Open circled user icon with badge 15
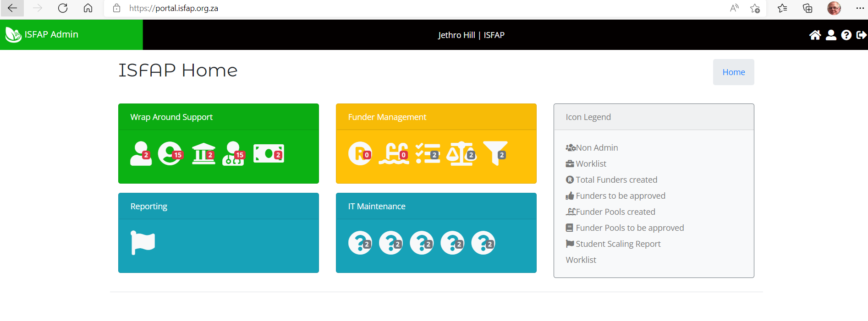Viewport: 868px width, 321px height. 170,153
